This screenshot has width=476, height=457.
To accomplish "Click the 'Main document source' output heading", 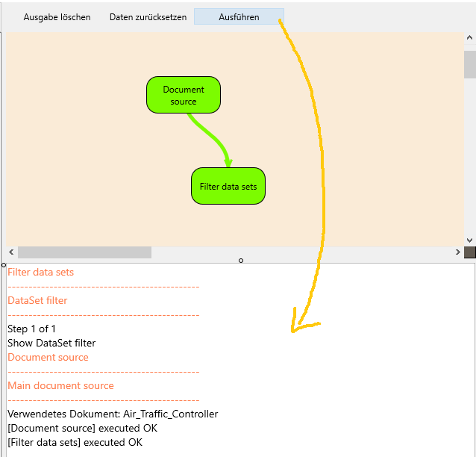I will coord(60,385).
